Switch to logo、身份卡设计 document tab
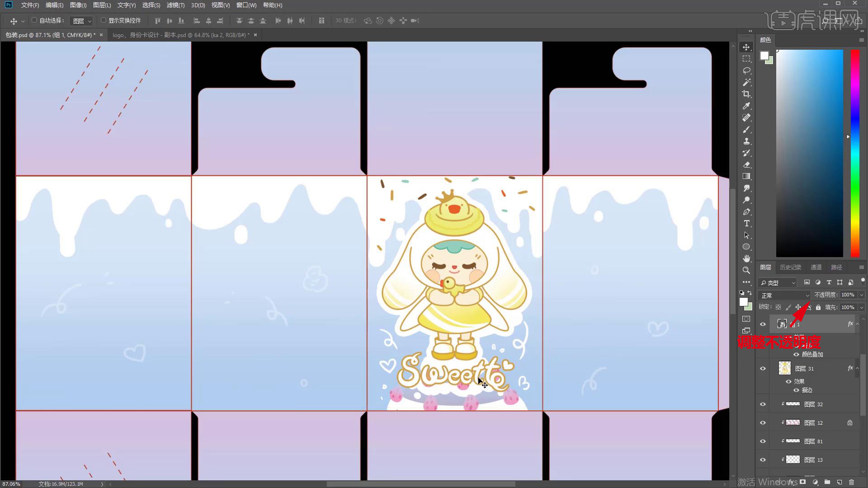Viewport: 868px width, 488px height. tap(181, 35)
